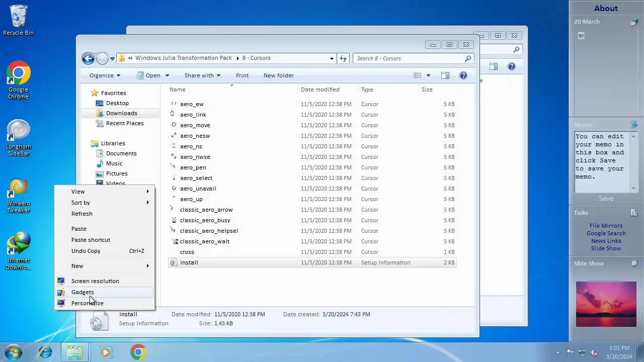Open Winaero Tweaker desktop shortcut
The image size is (644, 362).
point(18,195)
